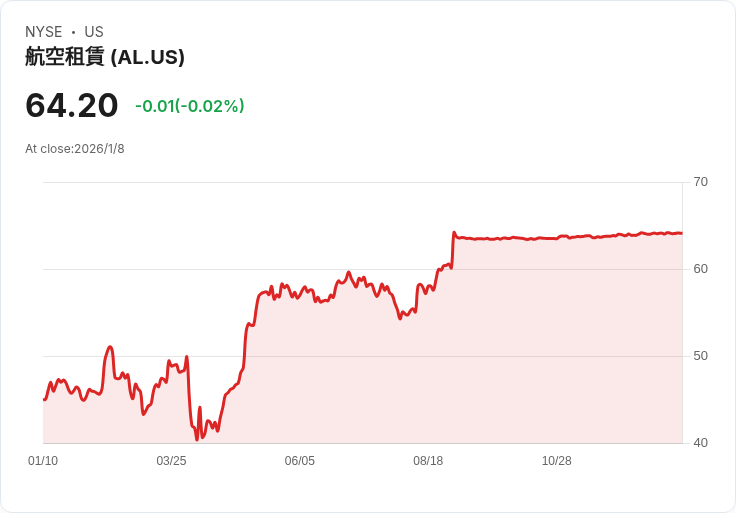Viewport: 736px width, 513px height.
Task: Click the 64.20 current price
Action: point(72,105)
